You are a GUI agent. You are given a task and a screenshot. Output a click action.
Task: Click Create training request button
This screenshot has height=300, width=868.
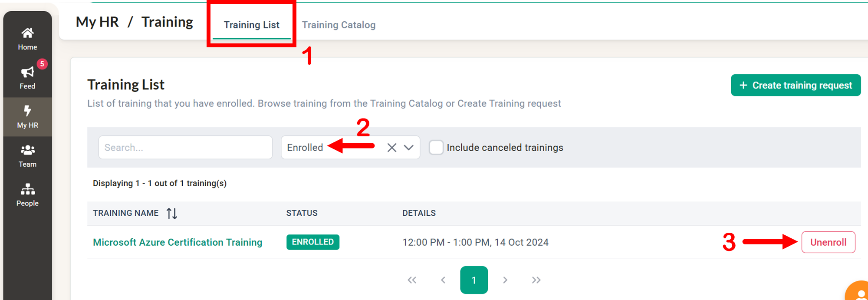[x=796, y=85]
